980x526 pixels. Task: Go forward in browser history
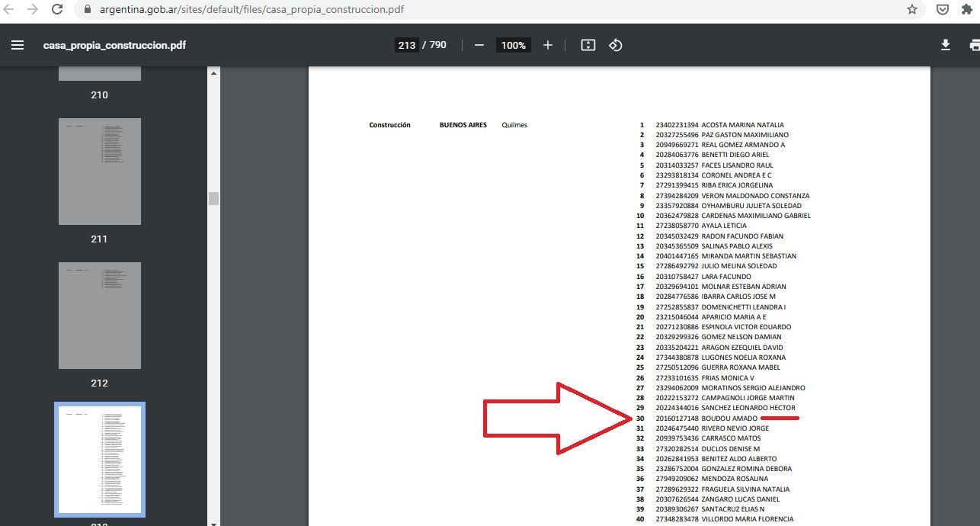33,10
